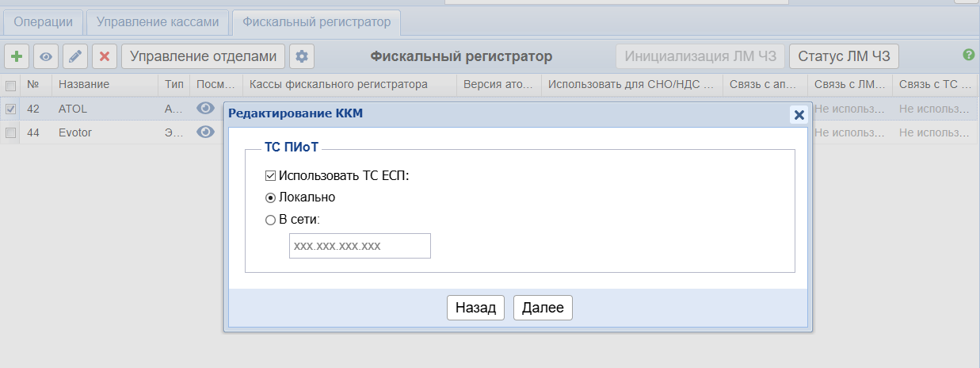Click the IP address input field
The height and width of the screenshot is (368, 980).
pos(360,246)
